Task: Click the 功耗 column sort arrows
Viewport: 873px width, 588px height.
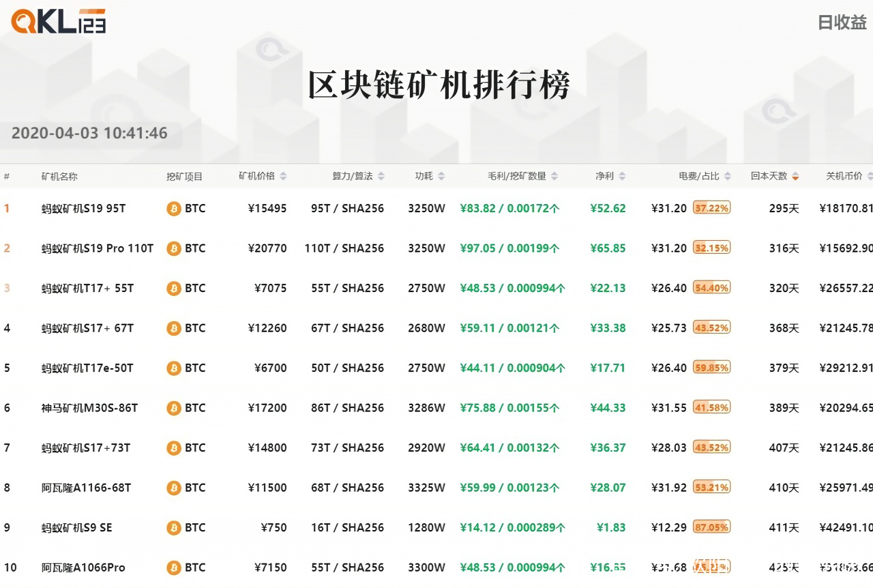Action: [x=443, y=175]
